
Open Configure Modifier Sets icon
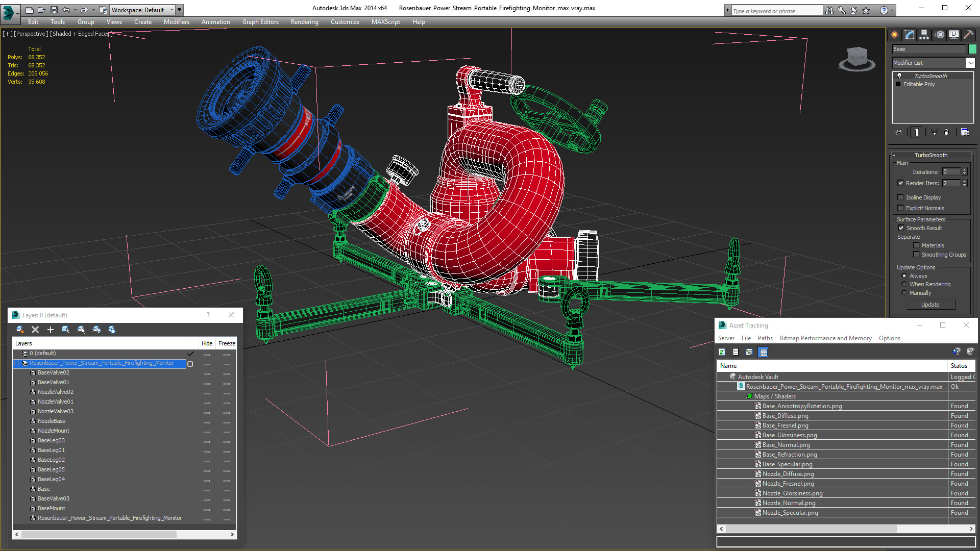click(x=965, y=132)
